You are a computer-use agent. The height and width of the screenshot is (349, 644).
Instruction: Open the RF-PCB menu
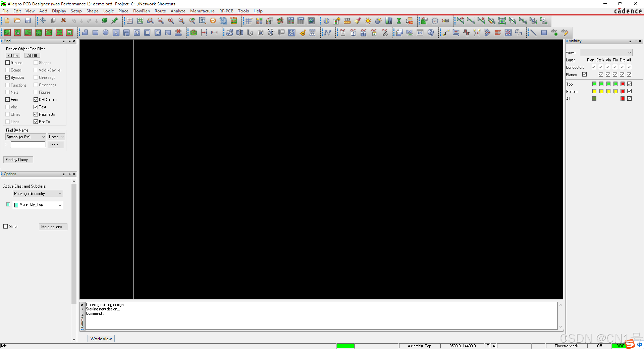point(226,11)
